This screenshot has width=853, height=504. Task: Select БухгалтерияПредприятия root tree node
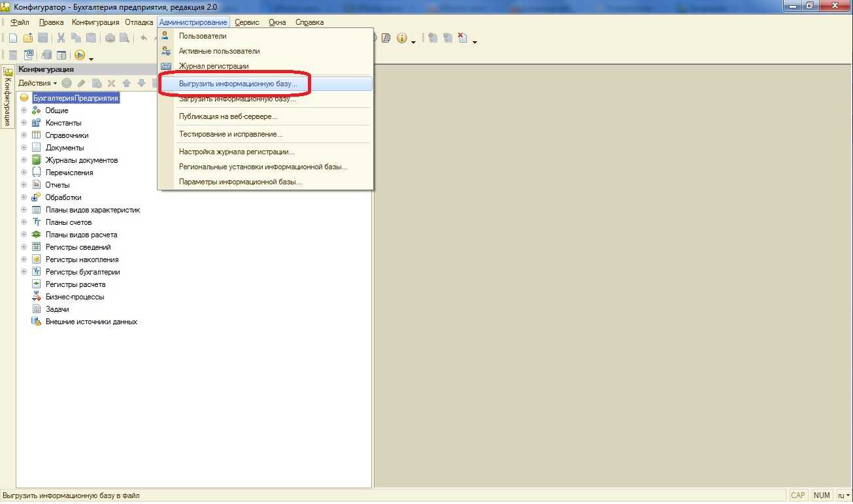click(x=76, y=98)
